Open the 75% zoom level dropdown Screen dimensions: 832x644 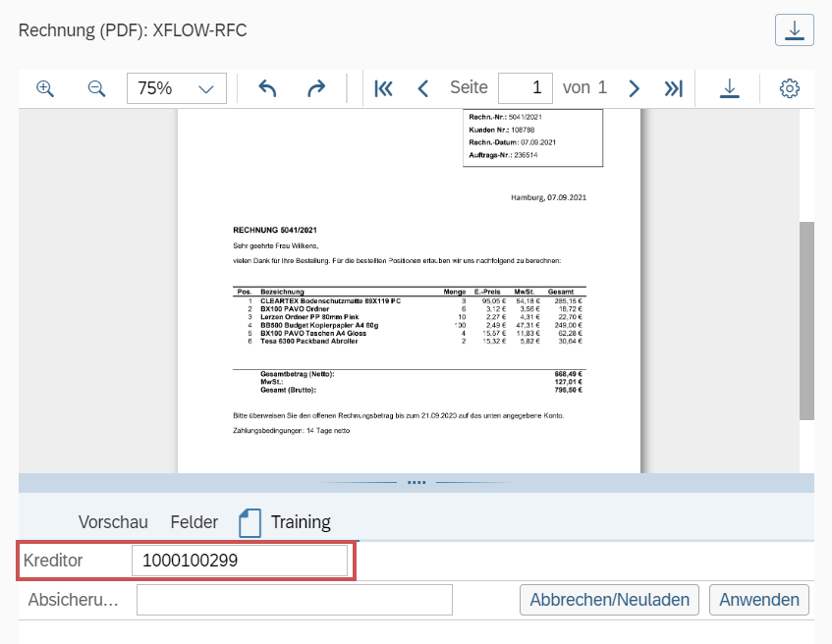click(x=177, y=88)
